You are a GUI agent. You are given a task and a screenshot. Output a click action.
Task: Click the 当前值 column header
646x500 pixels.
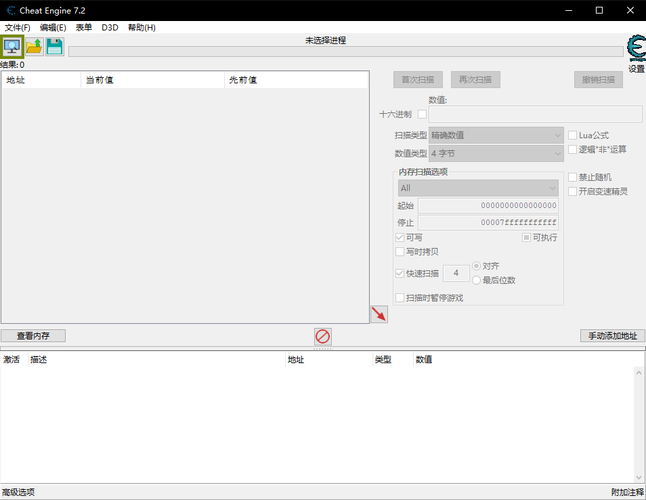tap(152, 80)
